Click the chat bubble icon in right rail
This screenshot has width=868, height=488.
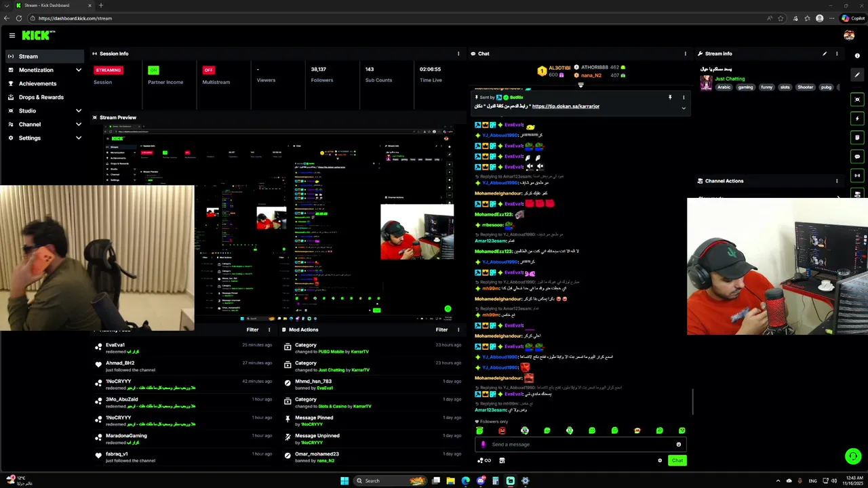857,157
